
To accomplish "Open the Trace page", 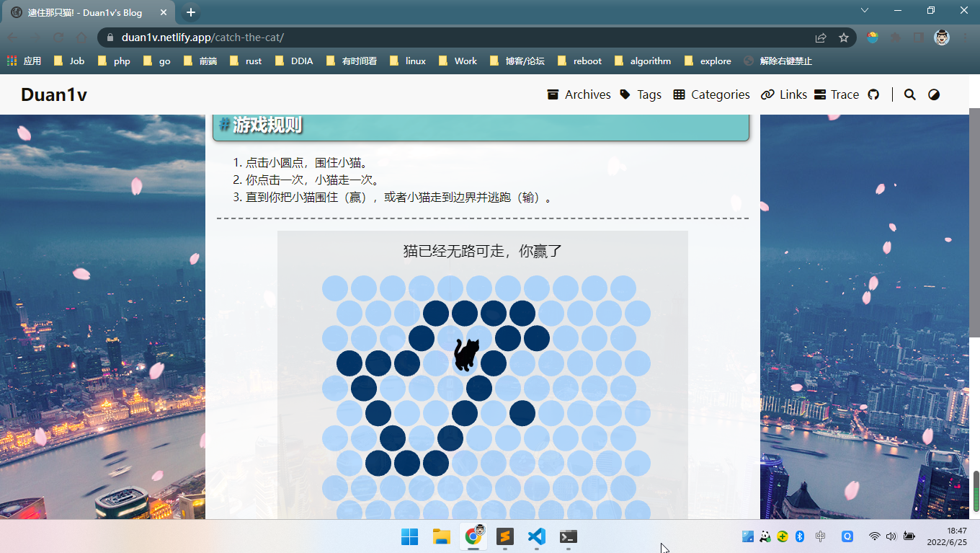I will [837, 94].
